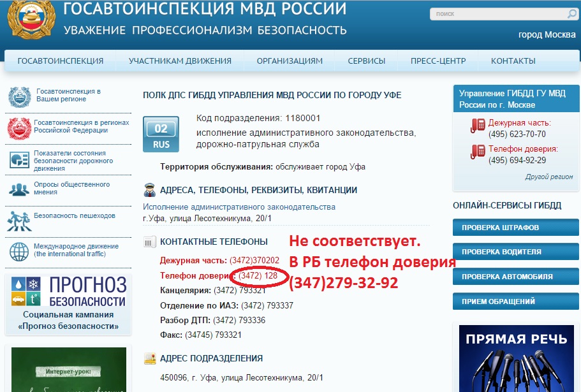This screenshot has width=581, height=392.
Task: Click Код подразделения: 1180001 text
Action: [258, 118]
